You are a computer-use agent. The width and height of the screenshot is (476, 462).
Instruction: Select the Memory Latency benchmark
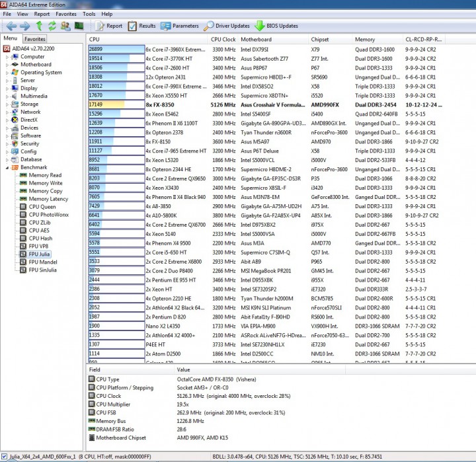48,199
